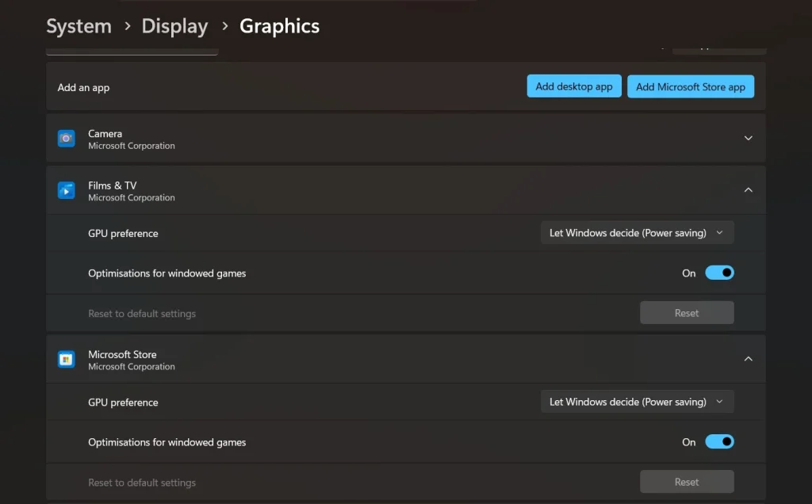Toggle windowed games optimisations for Films & TV
The width and height of the screenshot is (812, 504).
720,272
